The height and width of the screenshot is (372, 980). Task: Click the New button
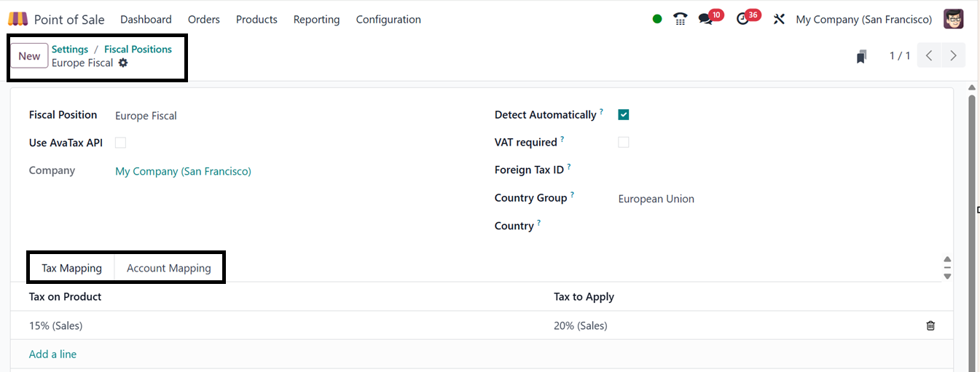click(29, 56)
